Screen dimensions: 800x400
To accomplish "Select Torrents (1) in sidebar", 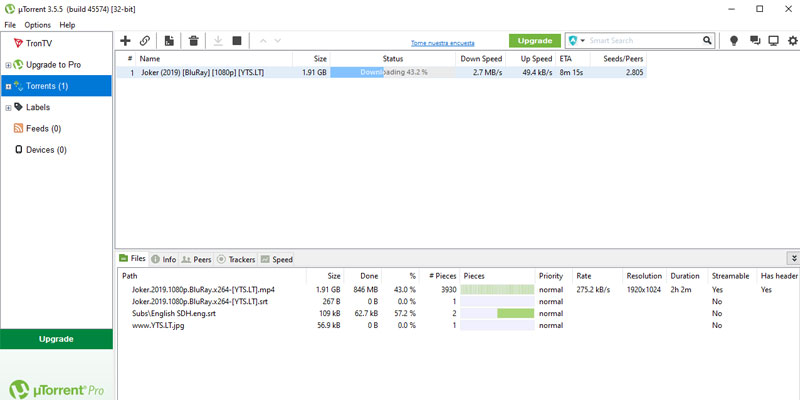I will click(x=56, y=86).
